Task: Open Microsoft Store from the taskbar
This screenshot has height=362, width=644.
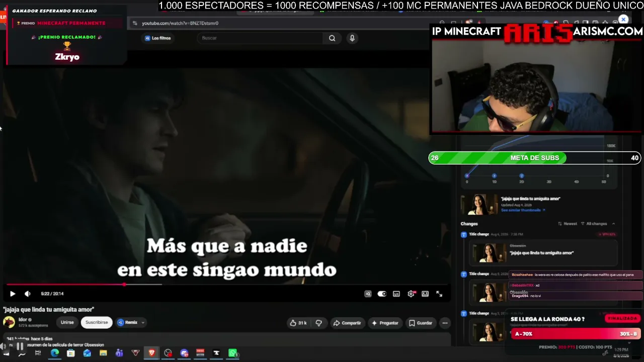Action: click(x=71, y=353)
